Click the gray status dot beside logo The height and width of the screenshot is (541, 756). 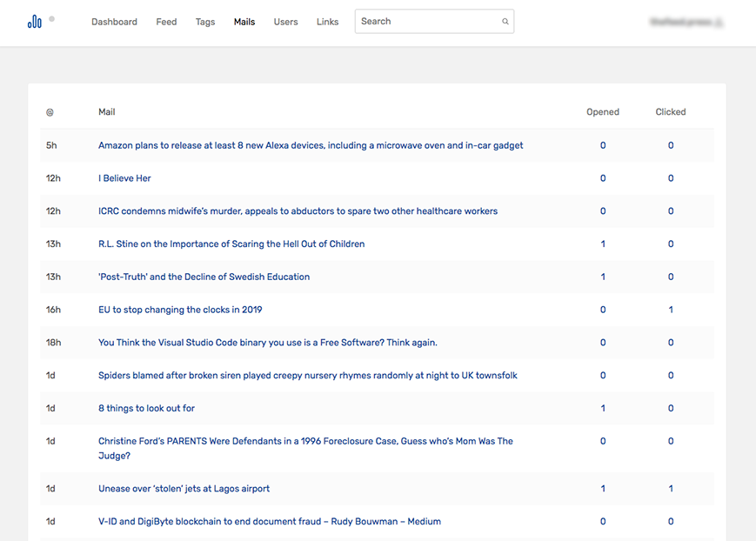point(51,19)
